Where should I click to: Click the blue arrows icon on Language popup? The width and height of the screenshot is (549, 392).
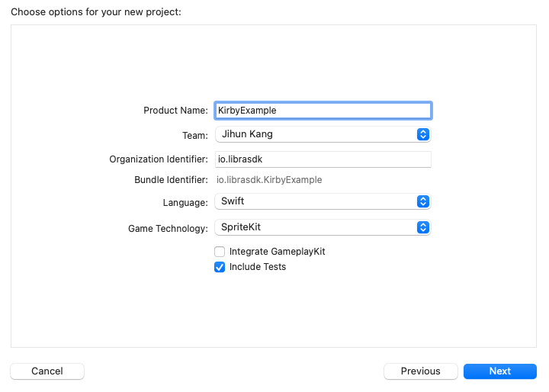(423, 201)
